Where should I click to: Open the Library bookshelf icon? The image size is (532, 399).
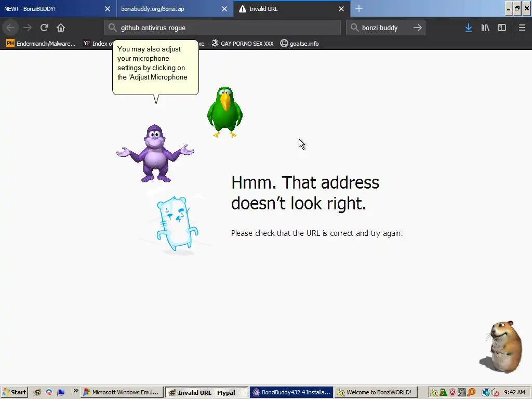[485, 28]
